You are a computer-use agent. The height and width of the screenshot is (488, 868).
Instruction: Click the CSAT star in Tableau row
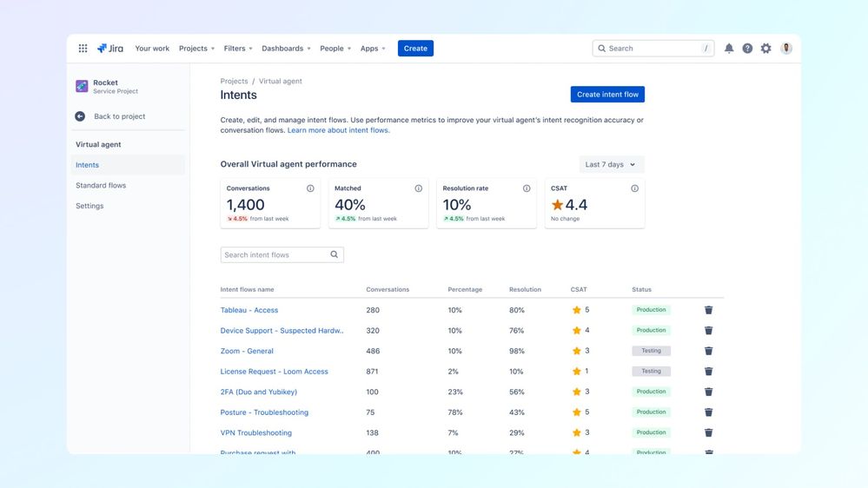click(x=577, y=310)
